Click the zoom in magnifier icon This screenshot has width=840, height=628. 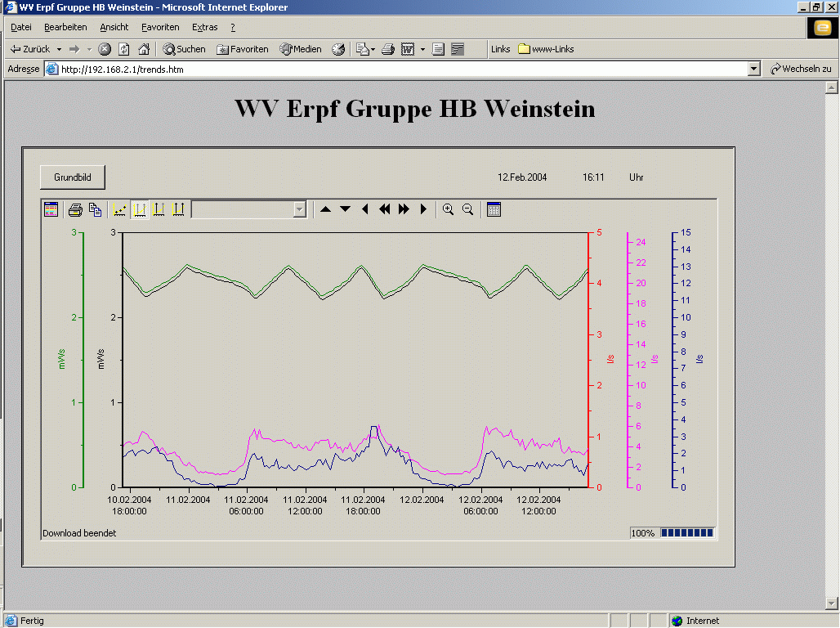pyautogui.click(x=448, y=209)
